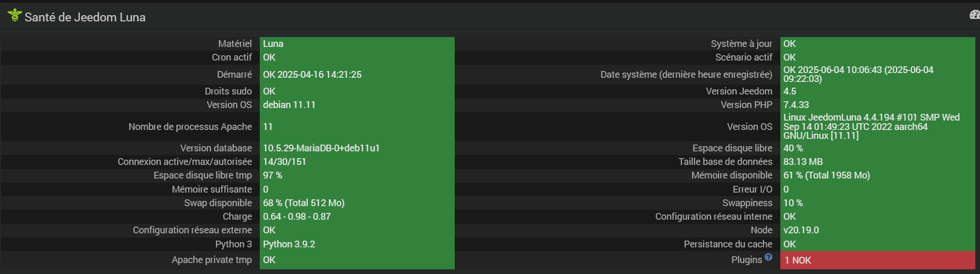The width and height of the screenshot is (980, 274).
Task: Click the 'Mémoire disponible' value '61 % (Total 1958 Mo)'
Action: coord(826,175)
